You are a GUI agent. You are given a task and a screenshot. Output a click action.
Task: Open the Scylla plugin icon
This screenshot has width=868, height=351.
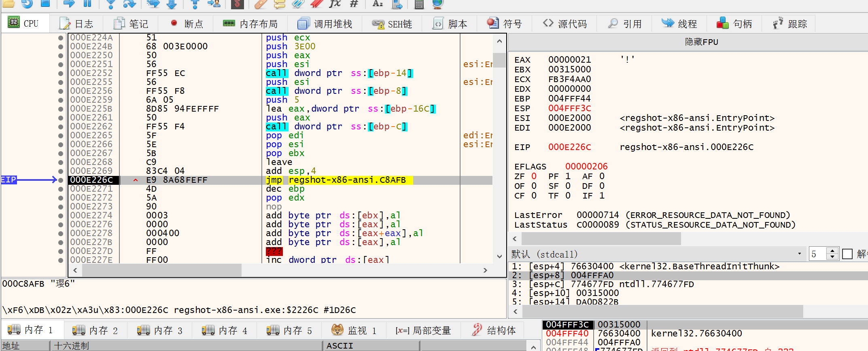pos(237,4)
